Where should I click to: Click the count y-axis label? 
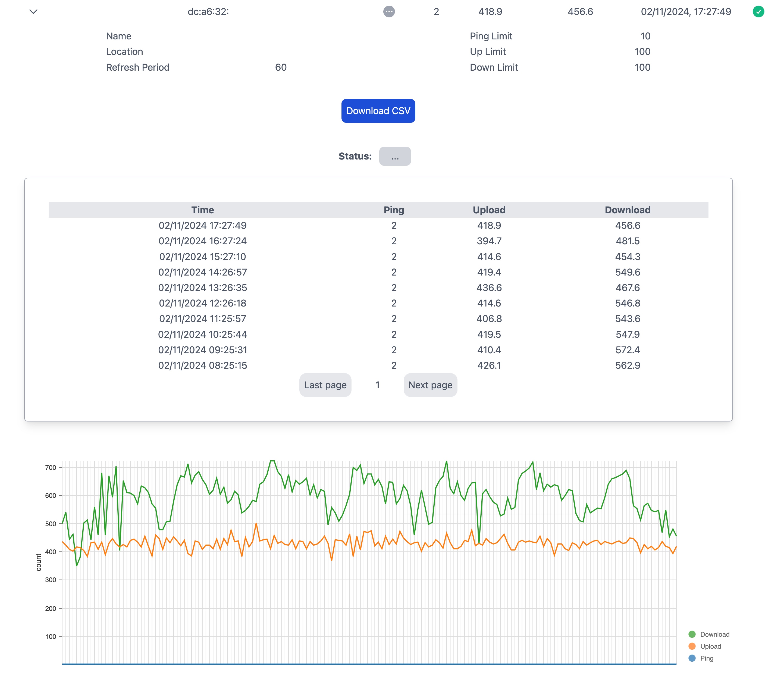[38, 562]
